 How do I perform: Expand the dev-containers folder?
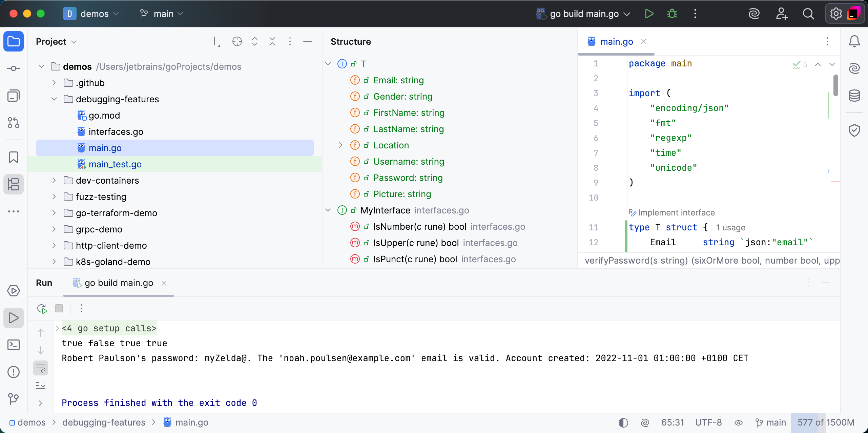[x=54, y=180]
